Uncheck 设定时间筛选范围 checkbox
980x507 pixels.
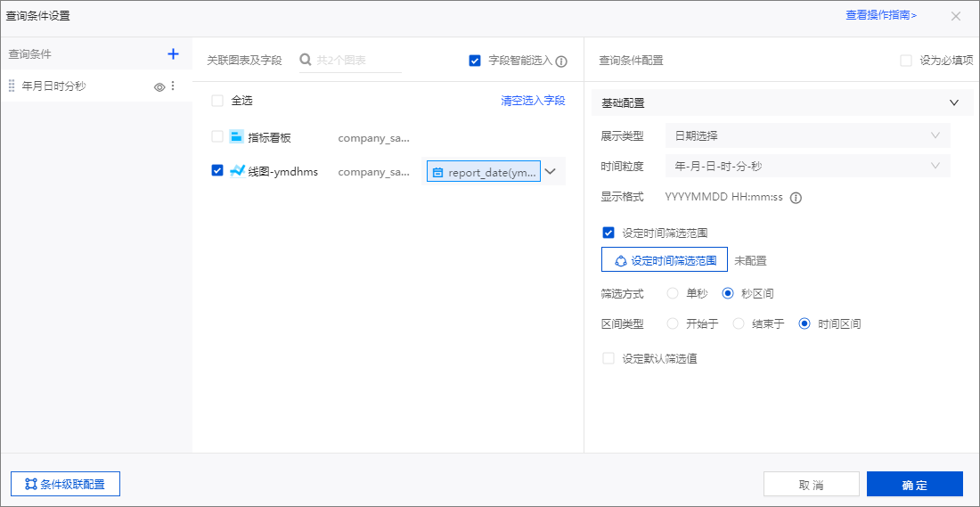tap(608, 233)
